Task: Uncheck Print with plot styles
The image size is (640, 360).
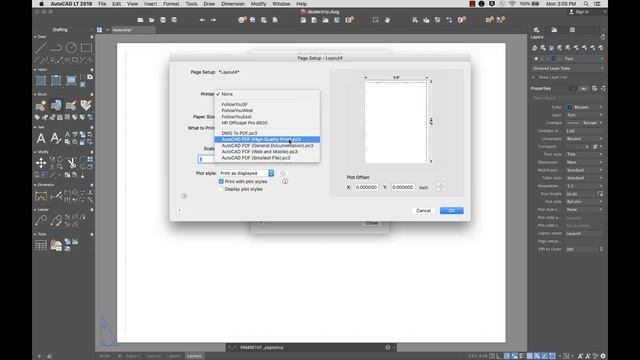Action: [221, 181]
